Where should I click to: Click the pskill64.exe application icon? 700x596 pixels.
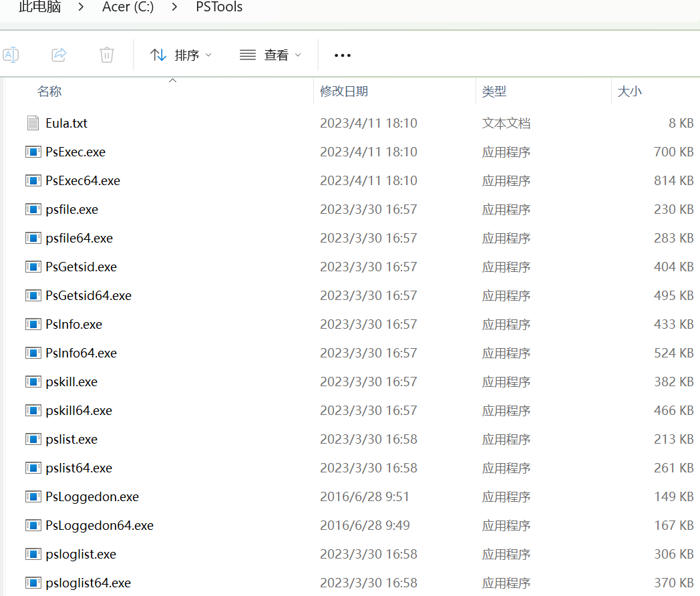[33, 410]
